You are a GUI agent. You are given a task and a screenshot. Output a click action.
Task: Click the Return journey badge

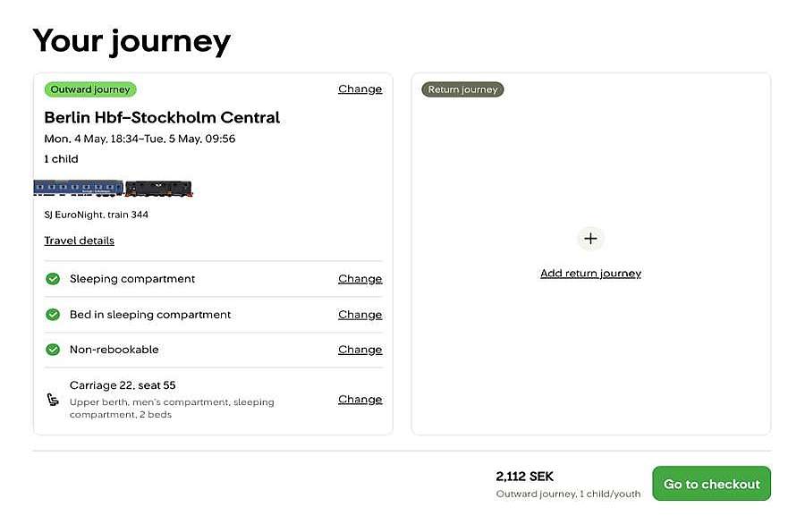pos(462,89)
